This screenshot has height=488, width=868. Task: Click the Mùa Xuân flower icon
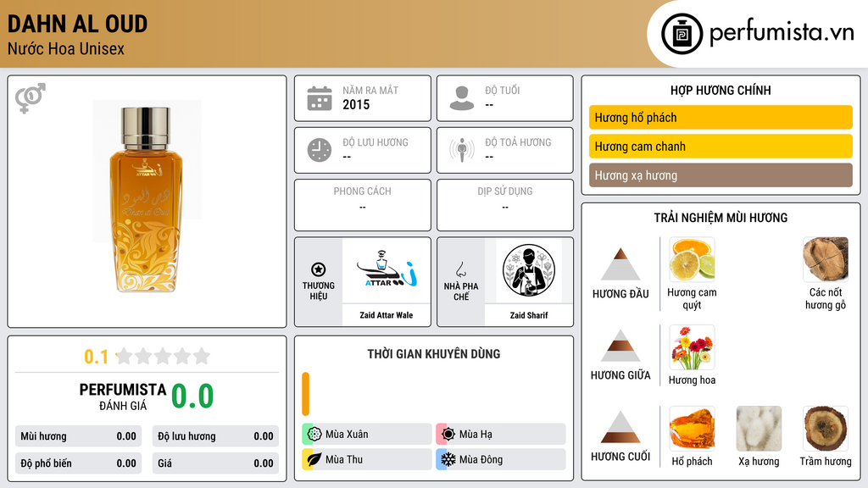(314, 435)
